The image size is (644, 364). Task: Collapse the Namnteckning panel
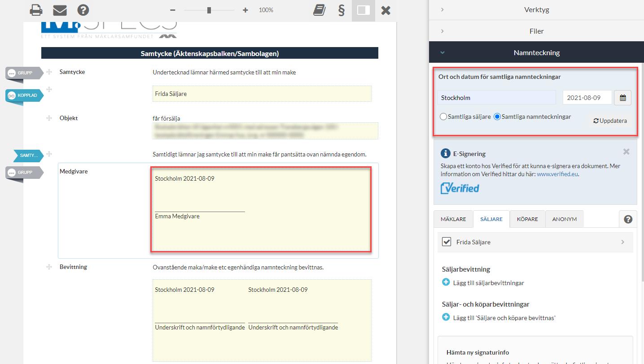click(x=536, y=52)
